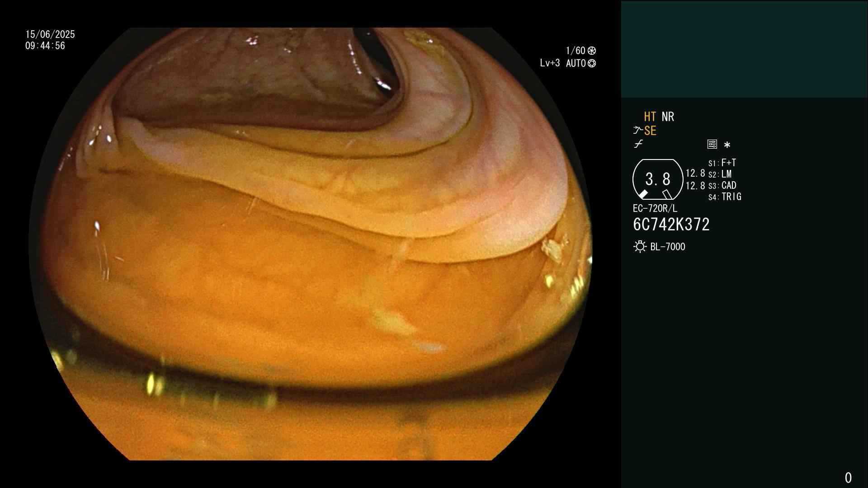Click the blank teal panel above HT NR
The height and width of the screenshot is (488, 868).
click(x=744, y=49)
